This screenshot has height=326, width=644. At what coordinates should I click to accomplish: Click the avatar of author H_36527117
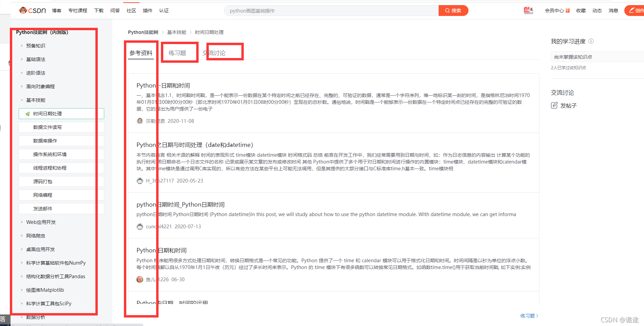[140, 181]
